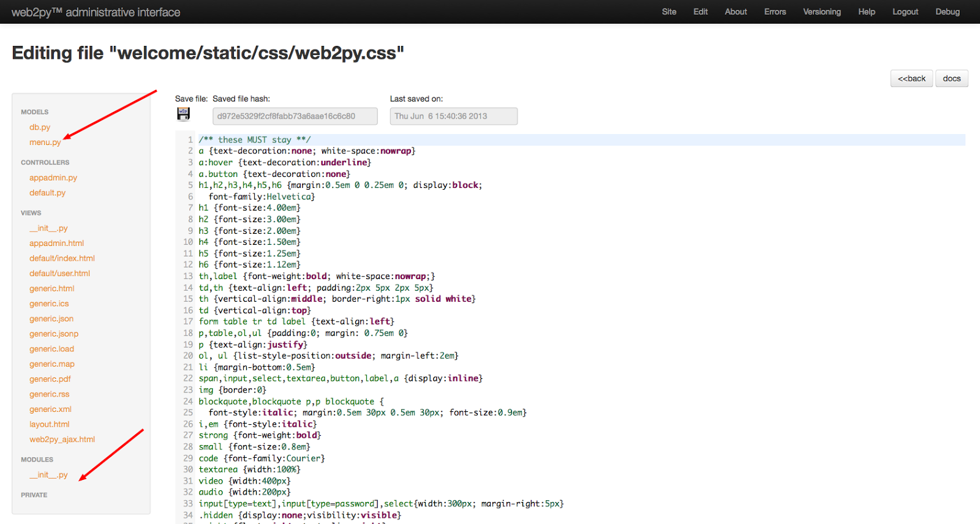Click Logout in the top bar
980x524 pixels.
(905, 12)
